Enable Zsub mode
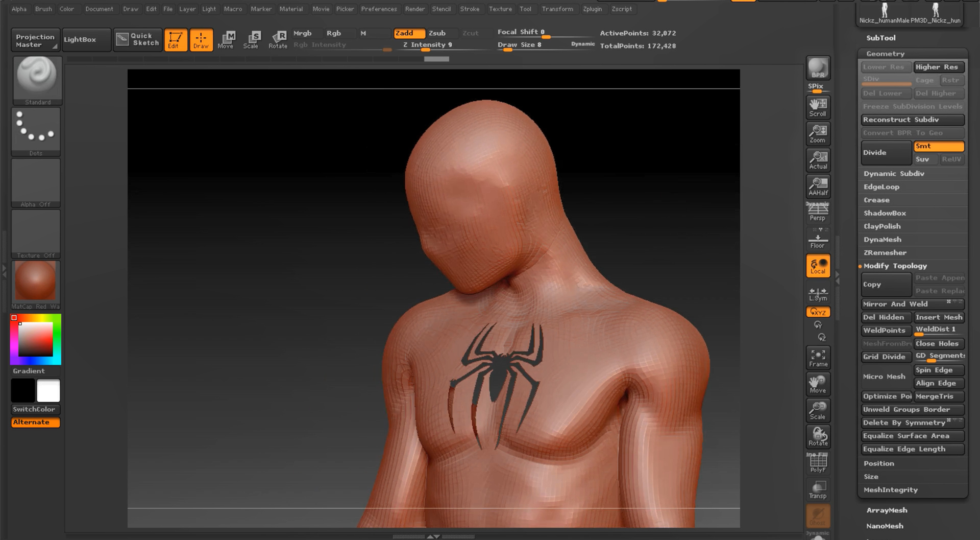Screen dimensions: 980x540 click(442, 33)
